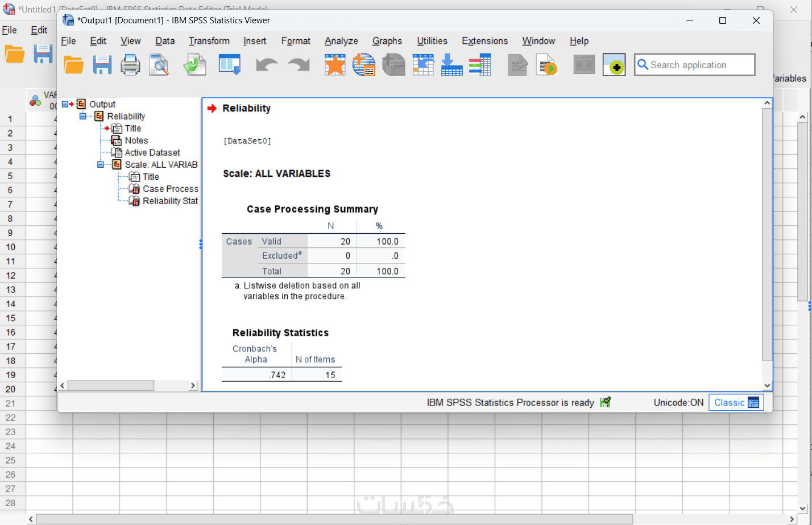Click the folder icon in the Data Editor window
Image resolution: width=812 pixels, height=525 pixels.
pyautogui.click(x=15, y=54)
